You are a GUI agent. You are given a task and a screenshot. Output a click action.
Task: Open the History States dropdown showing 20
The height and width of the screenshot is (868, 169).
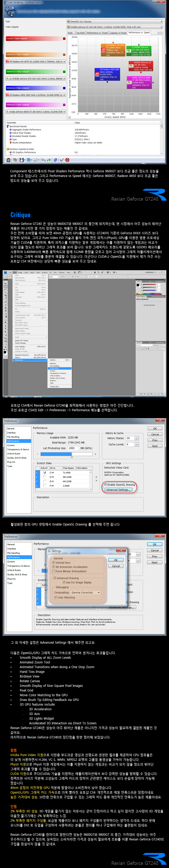136,438
